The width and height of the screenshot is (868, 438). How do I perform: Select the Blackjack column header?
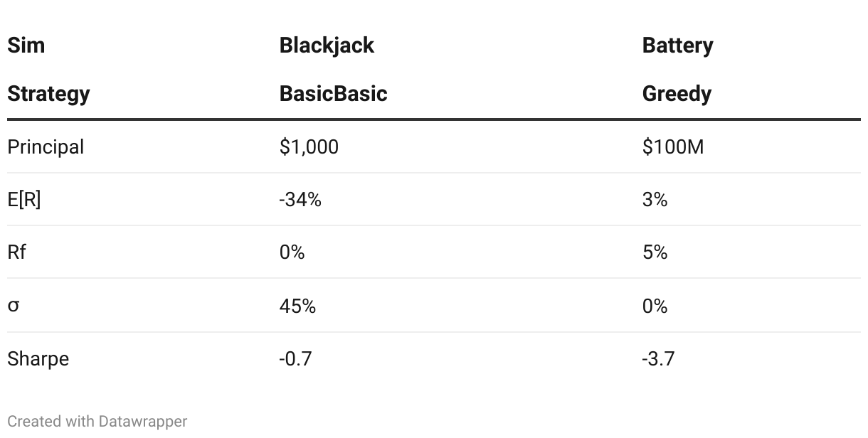point(327,46)
